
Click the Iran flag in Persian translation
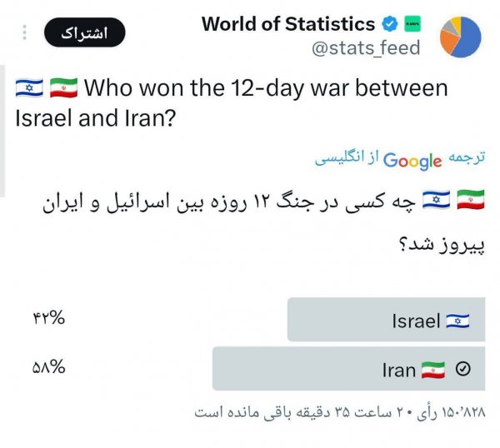click(471, 200)
